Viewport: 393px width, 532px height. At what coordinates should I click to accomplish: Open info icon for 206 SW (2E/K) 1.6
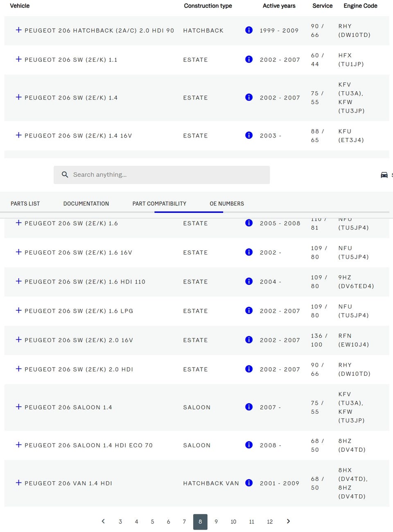point(249,223)
